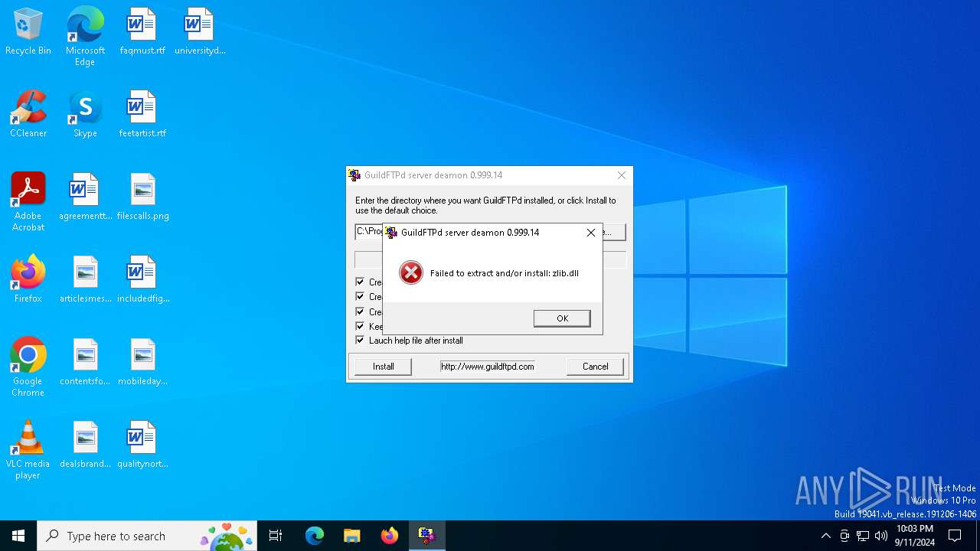Open Google Chrome desktop shortcut
The width and height of the screenshot is (980, 551).
(x=28, y=367)
